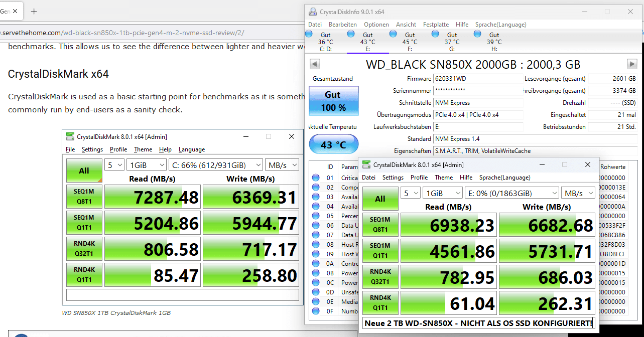
Task: Open the Hilfe menu in CrystalDiskInfo
Action: (462, 25)
